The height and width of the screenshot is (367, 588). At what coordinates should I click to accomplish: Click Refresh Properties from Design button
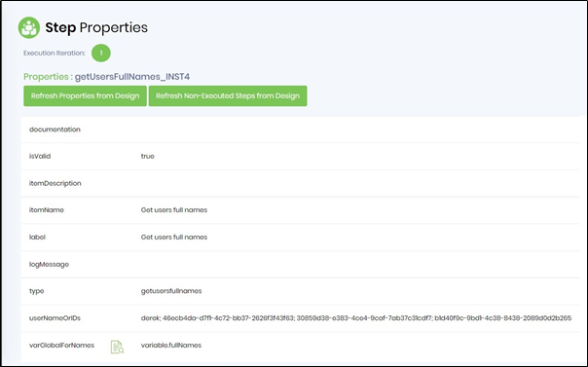[85, 96]
